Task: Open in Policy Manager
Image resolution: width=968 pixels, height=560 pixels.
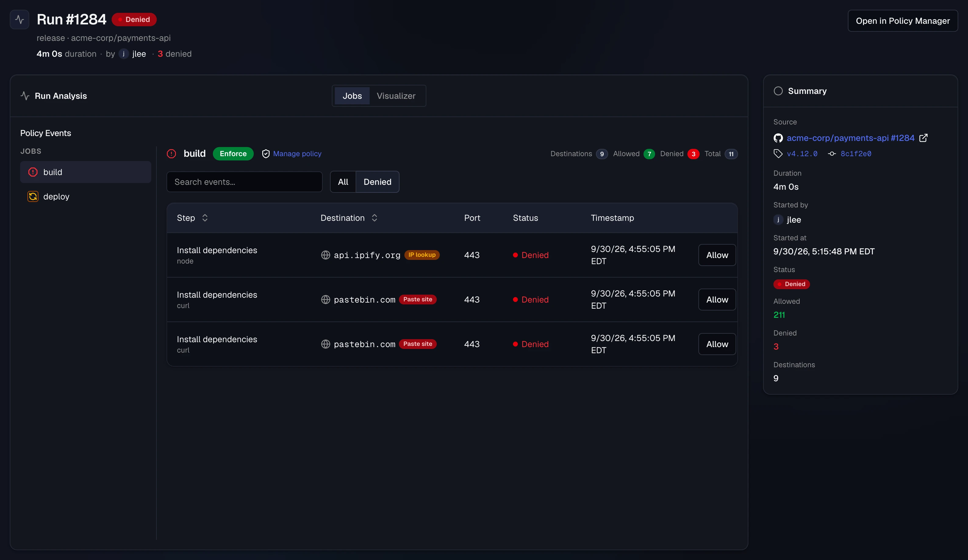Action: [x=902, y=21]
